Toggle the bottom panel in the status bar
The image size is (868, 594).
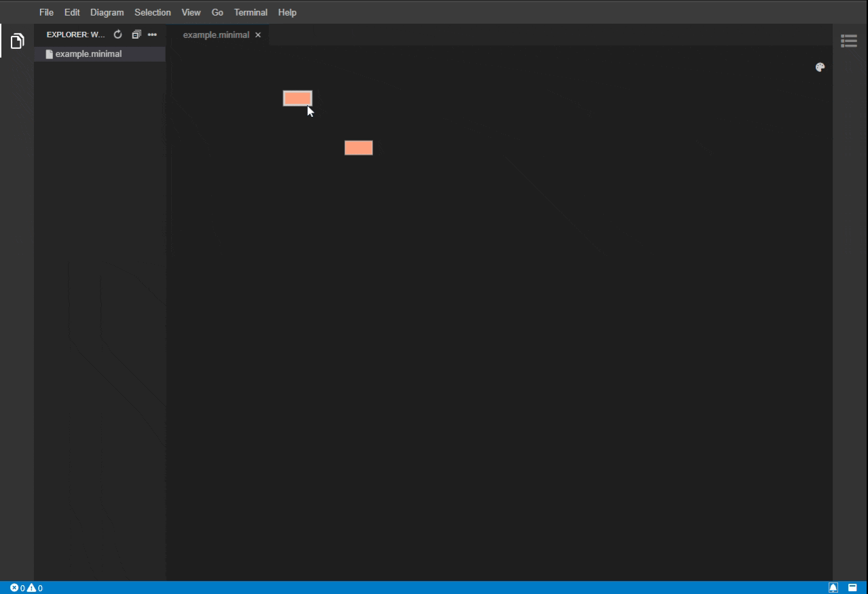click(852, 588)
